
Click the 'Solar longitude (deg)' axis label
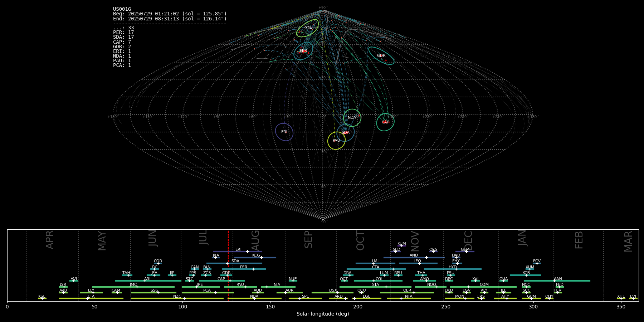coord(323,314)
